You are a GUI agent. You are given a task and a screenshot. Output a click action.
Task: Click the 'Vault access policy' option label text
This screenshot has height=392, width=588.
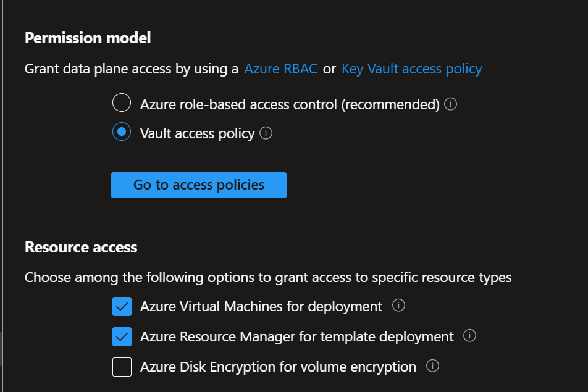197,134
